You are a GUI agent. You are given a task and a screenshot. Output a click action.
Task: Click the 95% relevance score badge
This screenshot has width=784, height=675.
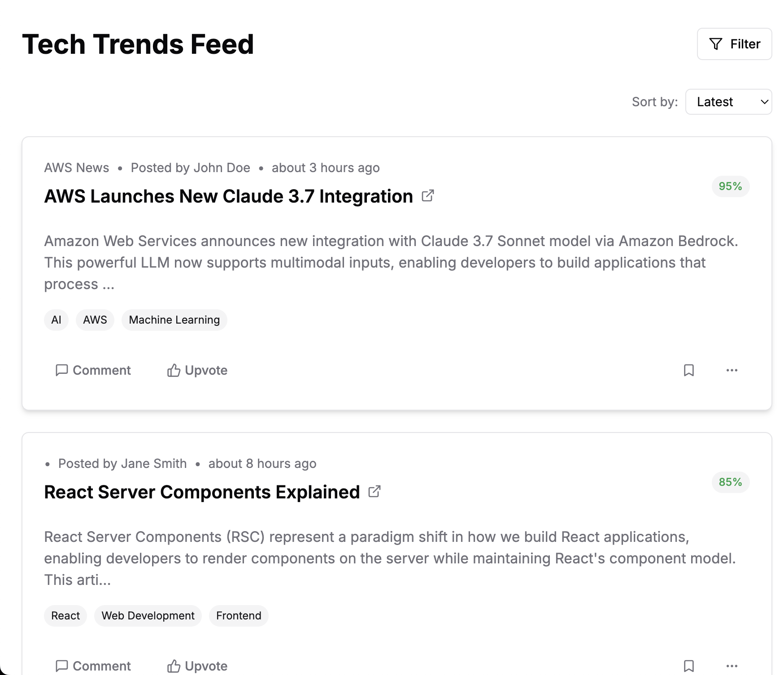coord(730,186)
